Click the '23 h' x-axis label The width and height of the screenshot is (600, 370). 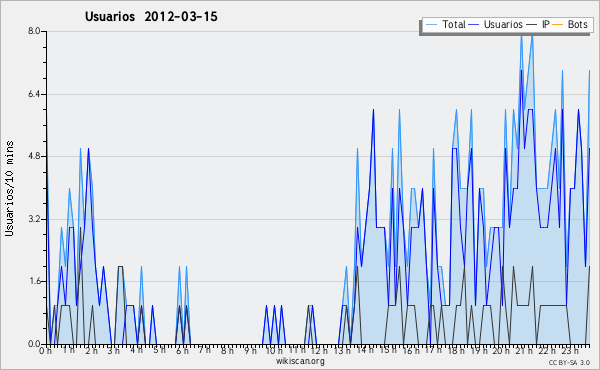(569, 350)
